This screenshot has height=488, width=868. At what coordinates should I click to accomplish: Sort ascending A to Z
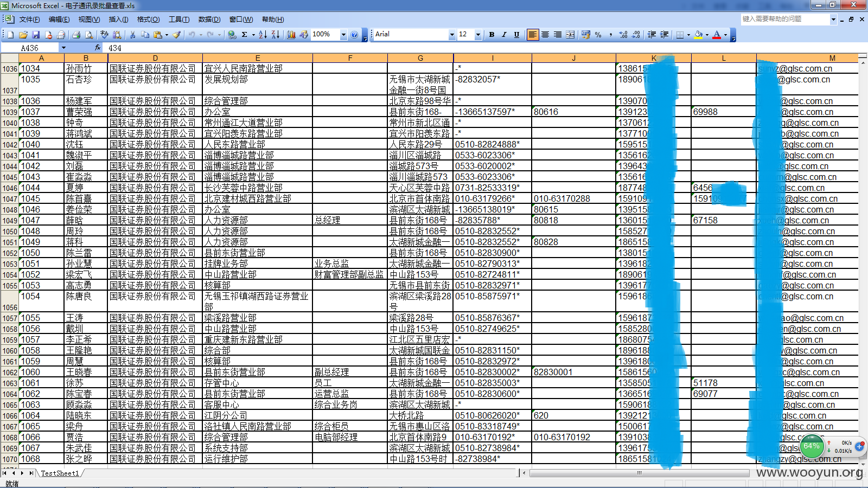pyautogui.click(x=263, y=35)
